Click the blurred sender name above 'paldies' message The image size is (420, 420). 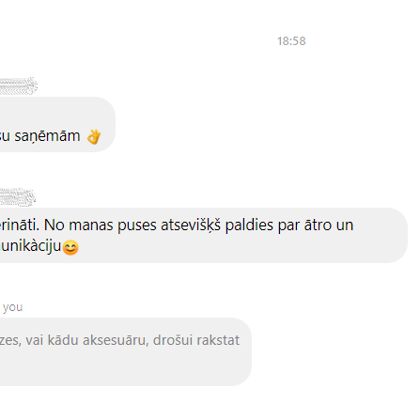[17, 197]
